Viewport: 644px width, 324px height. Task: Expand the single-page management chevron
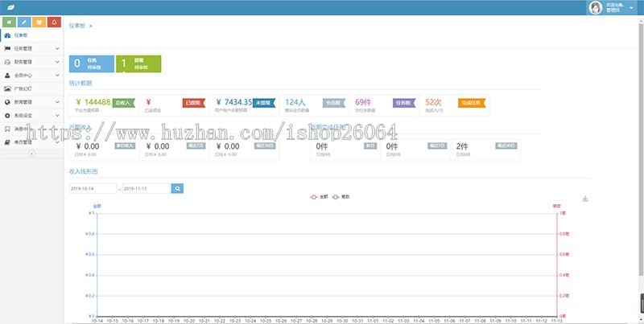[57, 142]
